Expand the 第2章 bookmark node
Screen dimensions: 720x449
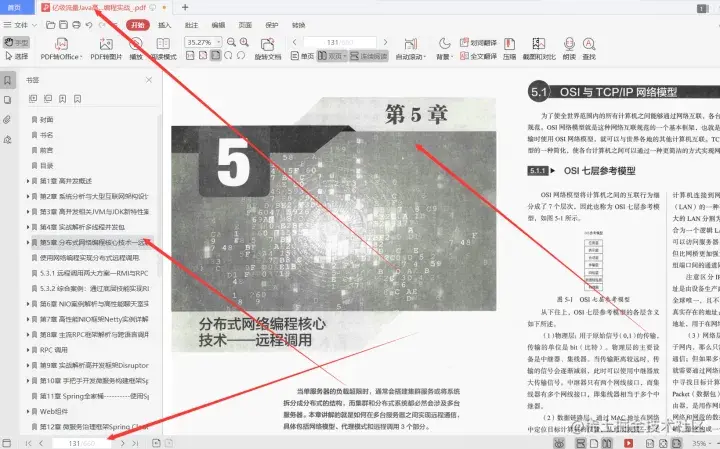tap(28, 196)
